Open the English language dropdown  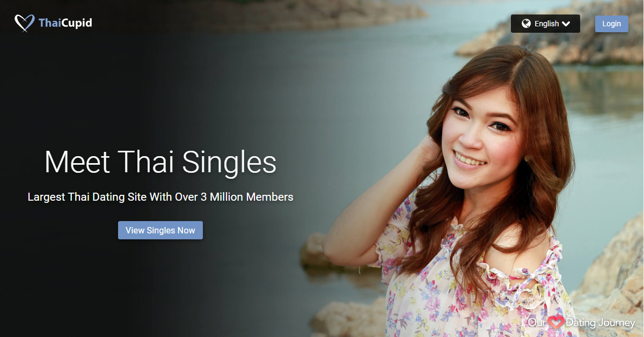545,24
